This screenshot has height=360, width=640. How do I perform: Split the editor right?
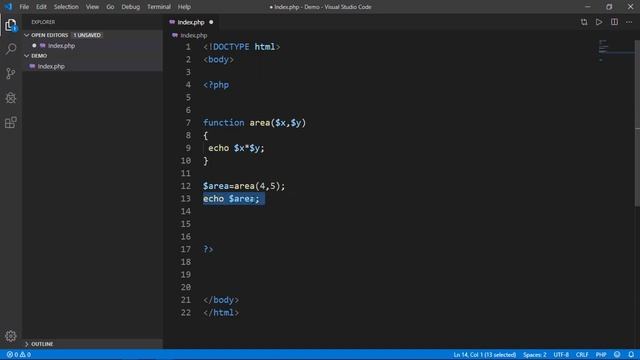[x=614, y=22]
